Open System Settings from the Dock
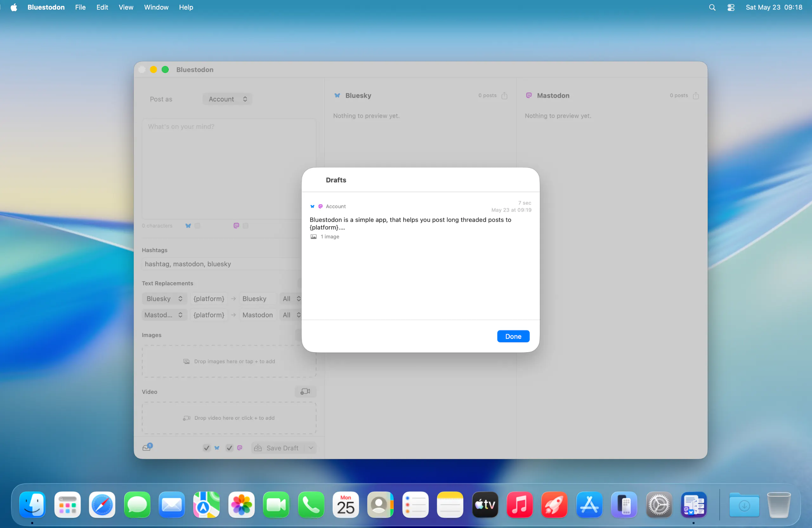This screenshot has height=528, width=812. [x=659, y=505]
